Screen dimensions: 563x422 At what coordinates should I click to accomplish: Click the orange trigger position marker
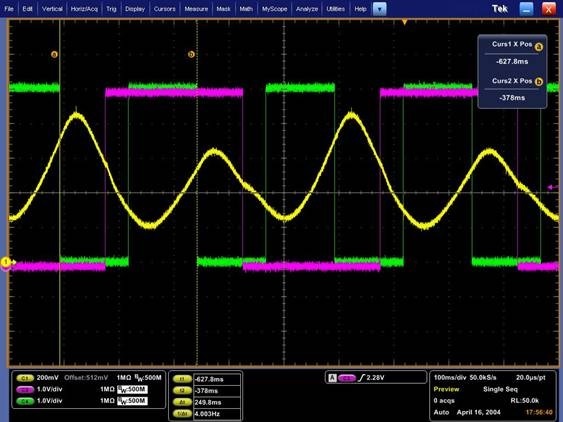[x=405, y=22]
